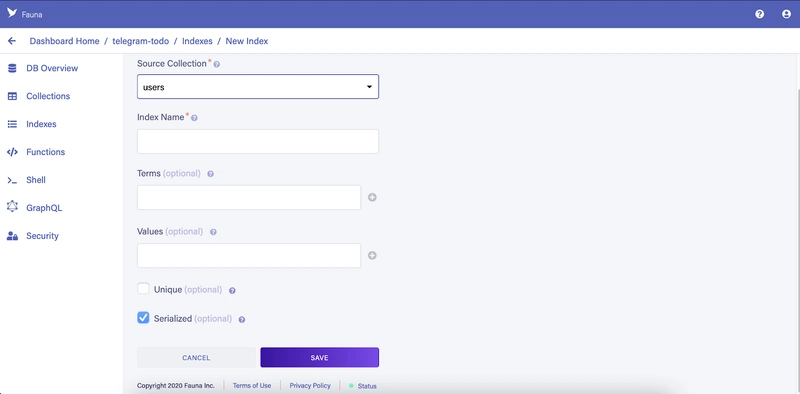Enable the Unique checkbox
Viewport: 800px width, 394px height.
pos(143,289)
